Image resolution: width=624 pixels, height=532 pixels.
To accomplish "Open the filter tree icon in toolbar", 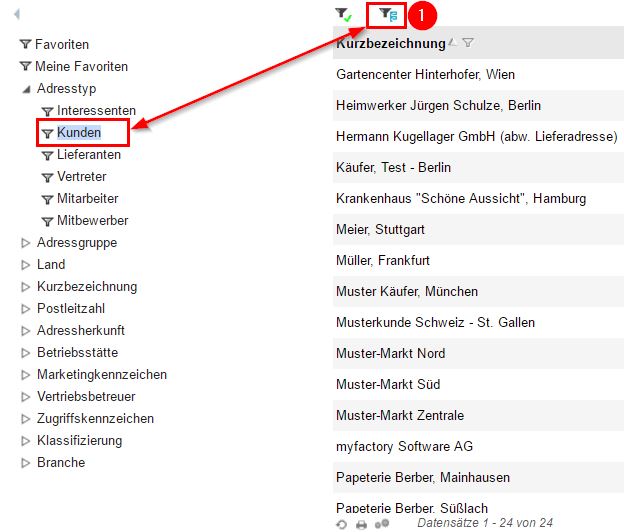I will coord(388,15).
